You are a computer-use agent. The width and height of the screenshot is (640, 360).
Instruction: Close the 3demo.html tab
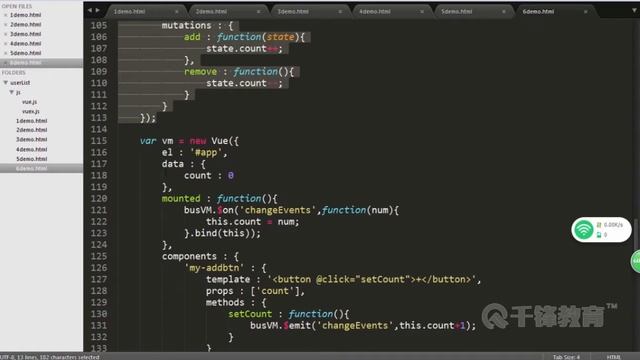[340, 12]
